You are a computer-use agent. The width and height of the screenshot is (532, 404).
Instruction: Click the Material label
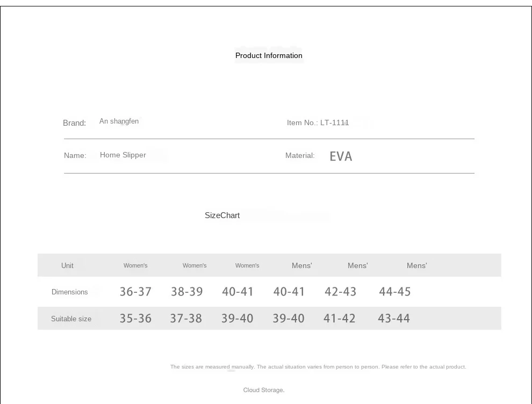tap(300, 155)
